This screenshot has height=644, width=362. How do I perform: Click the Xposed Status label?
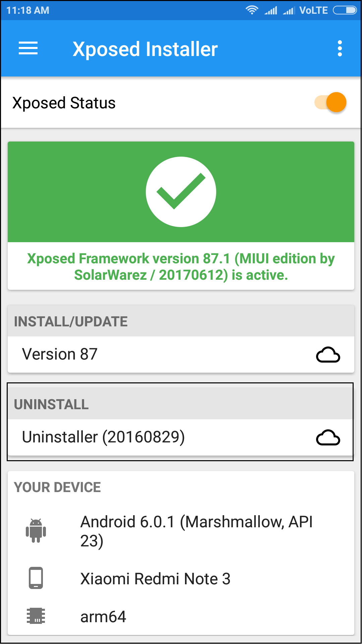pos(64,103)
